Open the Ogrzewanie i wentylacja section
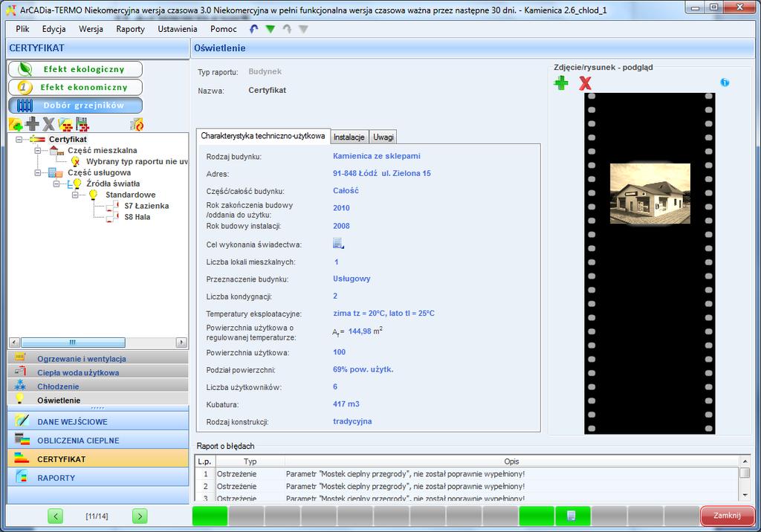Image resolution: width=761 pixels, height=532 pixels. pyautogui.click(x=98, y=358)
